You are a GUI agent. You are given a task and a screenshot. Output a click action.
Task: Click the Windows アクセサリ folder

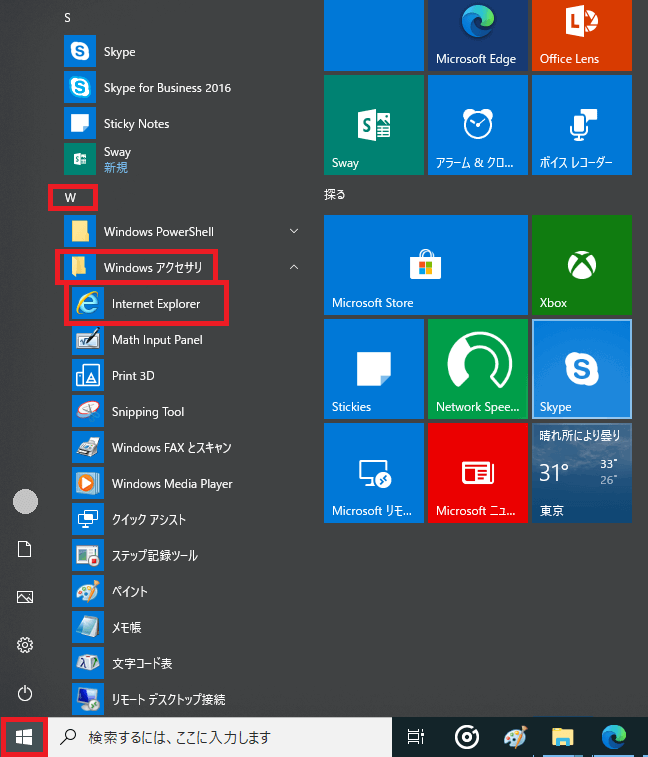point(183,267)
